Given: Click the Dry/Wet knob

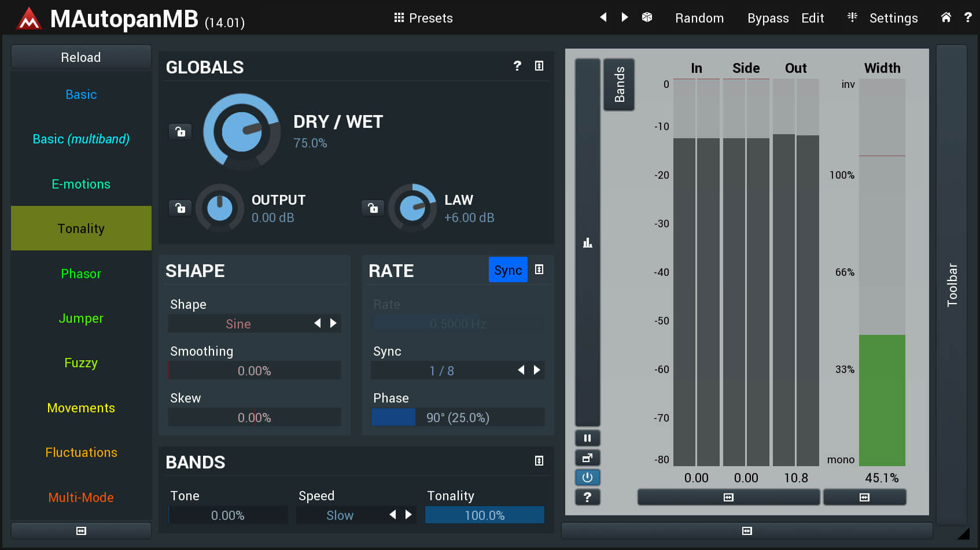Looking at the screenshot, I should click(x=242, y=132).
